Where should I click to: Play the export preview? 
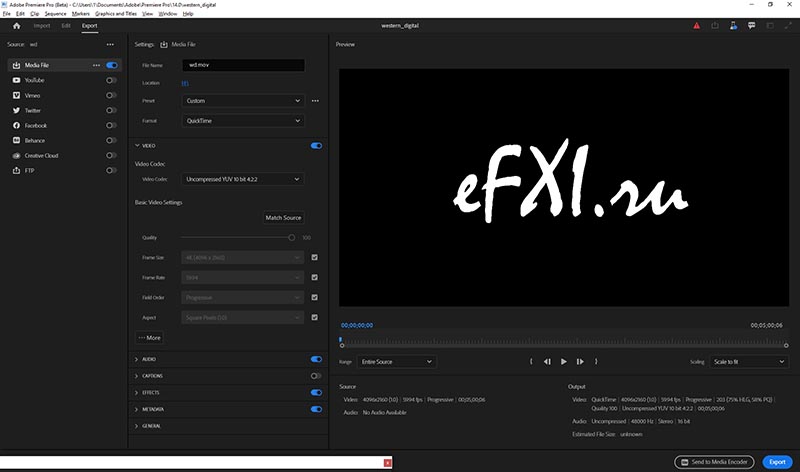pos(564,361)
